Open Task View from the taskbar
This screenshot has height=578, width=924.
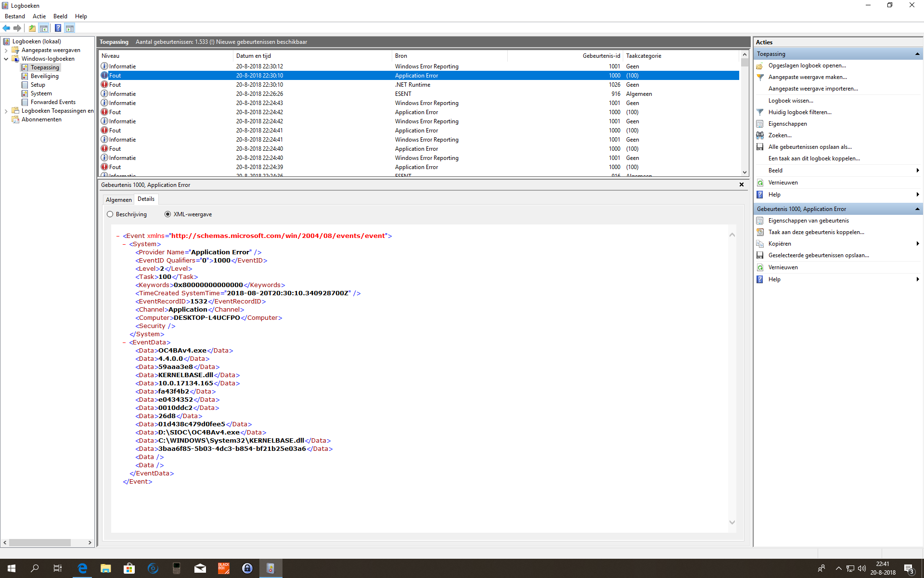click(58, 568)
